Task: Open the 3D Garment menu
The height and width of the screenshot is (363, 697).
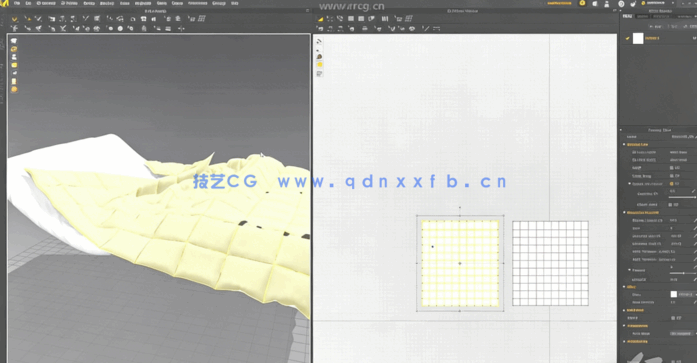Action: 46,3
